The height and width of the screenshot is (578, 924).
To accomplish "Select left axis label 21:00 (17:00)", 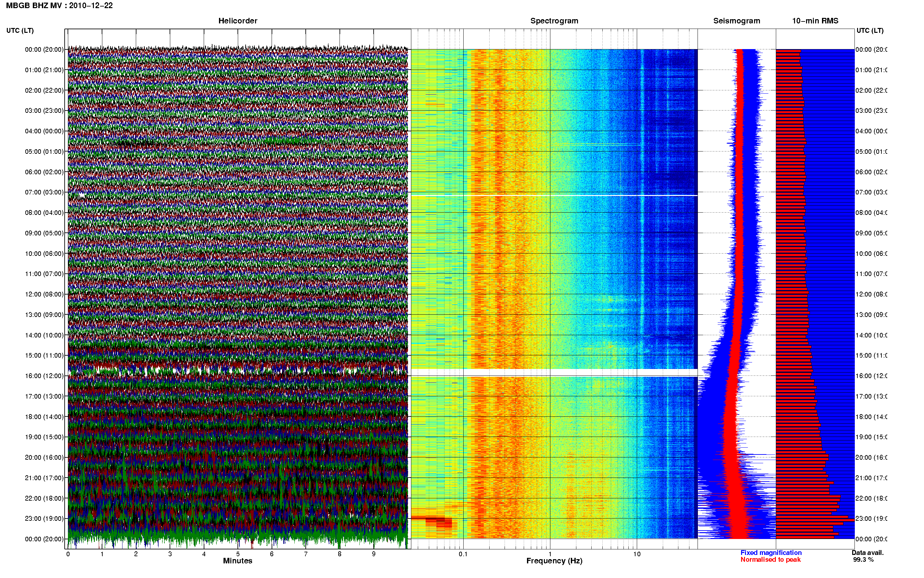I will point(44,478).
